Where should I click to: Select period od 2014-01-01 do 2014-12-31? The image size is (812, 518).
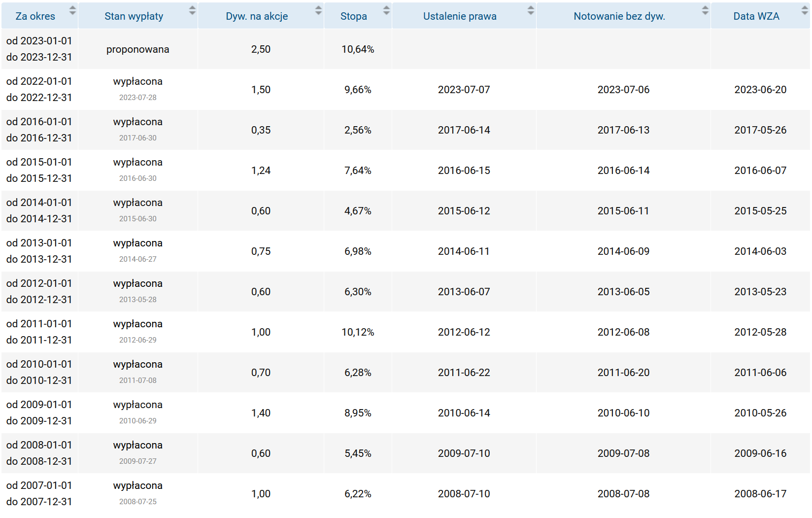[39, 210]
